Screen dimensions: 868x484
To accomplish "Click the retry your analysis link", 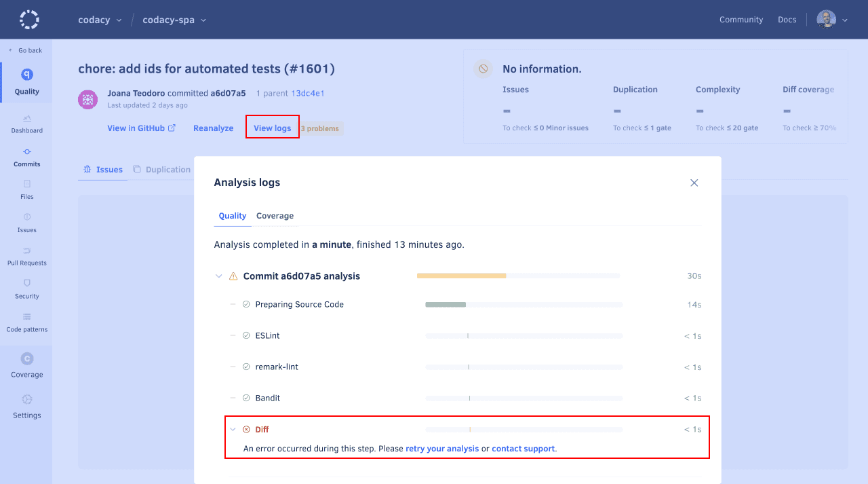I will [x=442, y=449].
